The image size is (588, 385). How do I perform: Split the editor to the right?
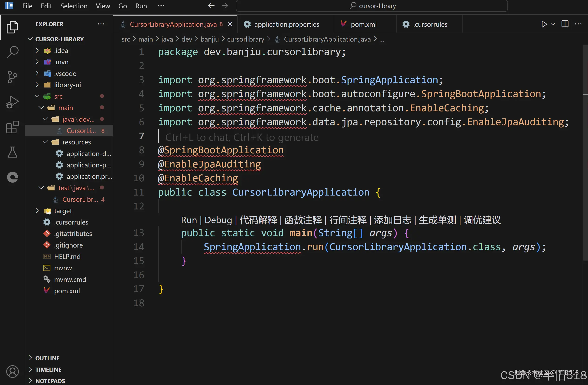(565, 24)
